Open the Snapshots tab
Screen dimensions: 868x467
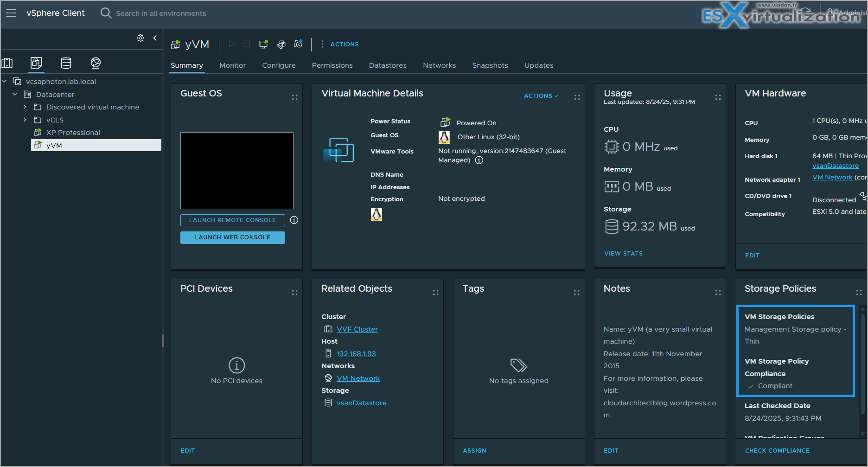490,65
